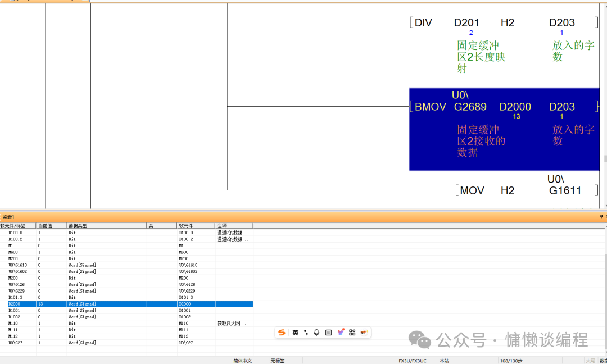The width and height of the screenshot is (607, 364).
Task: Click the Word[Signed] data type in the U0\G27 row
Action: click(82, 343)
